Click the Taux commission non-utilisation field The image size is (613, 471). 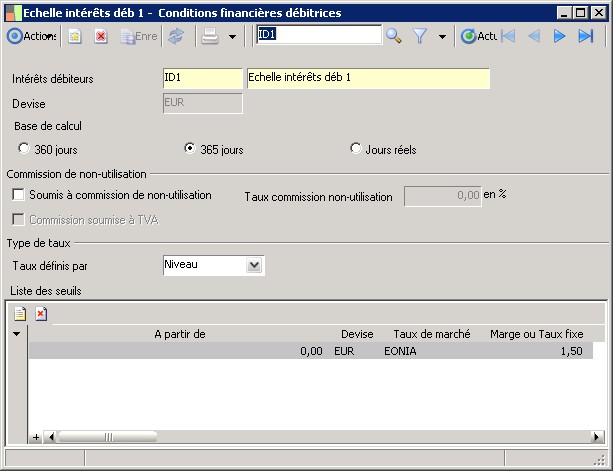pyautogui.click(x=443, y=196)
